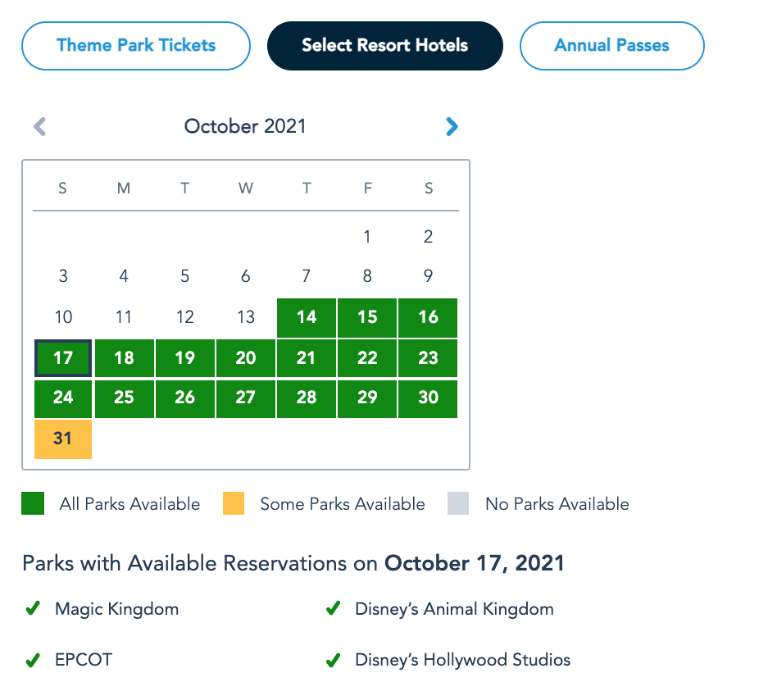Open the Annual Passes tab
Image resolution: width=777 pixels, height=700 pixels.
611,45
